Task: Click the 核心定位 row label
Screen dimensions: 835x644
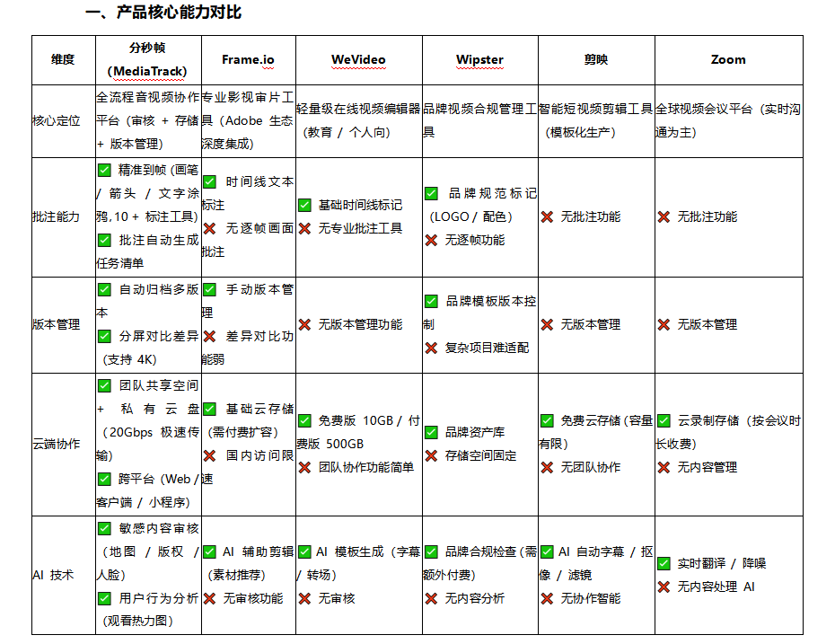Action: pyautogui.click(x=57, y=121)
